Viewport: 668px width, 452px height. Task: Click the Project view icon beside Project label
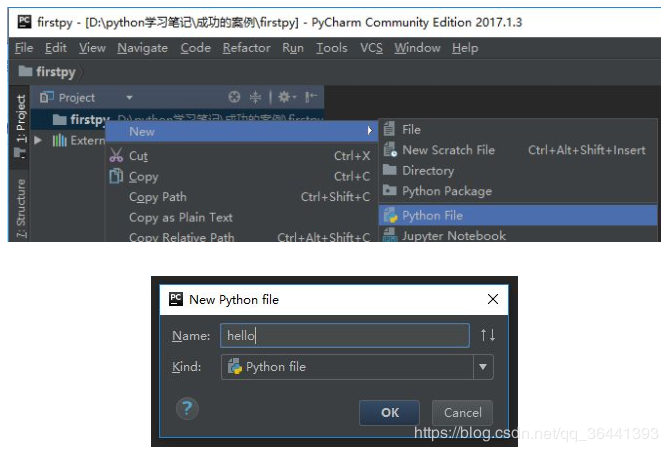coord(47,98)
